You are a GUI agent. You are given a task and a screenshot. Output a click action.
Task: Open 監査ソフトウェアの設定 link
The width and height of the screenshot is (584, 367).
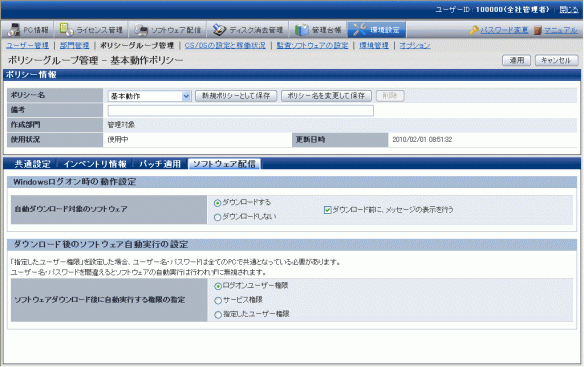pos(312,45)
